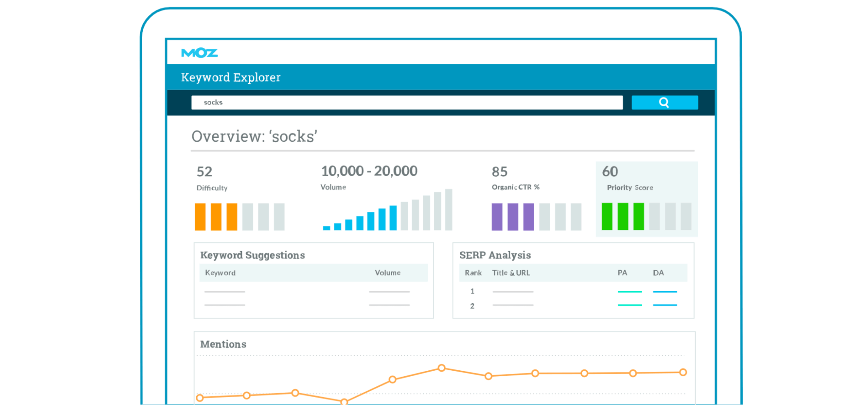Click the Rank column header
This screenshot has width=868, height=405.
pyautogui.click(x=473, y=273)
